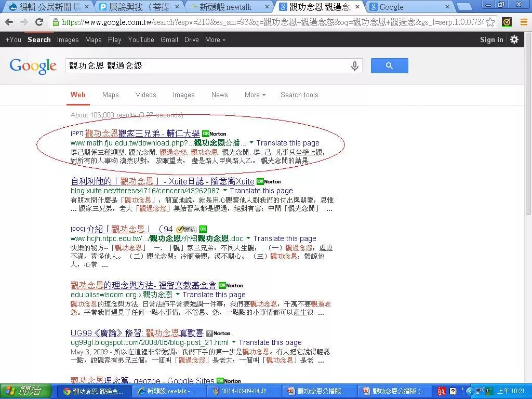Open the 自利利他的「觀功念恩」Xuite日誌 result
Screen dimensions: 532x399
pyautogui.click(x=163, y=181)
